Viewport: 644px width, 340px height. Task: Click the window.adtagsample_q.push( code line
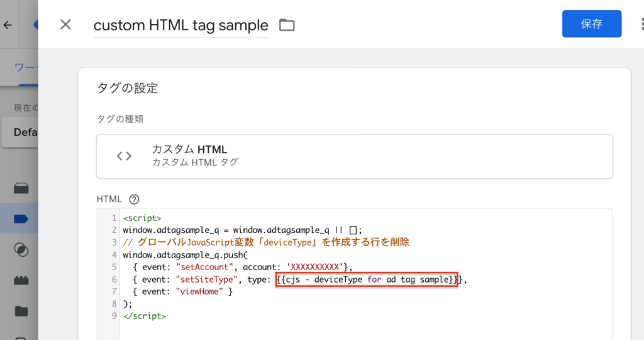pos(186,255)
